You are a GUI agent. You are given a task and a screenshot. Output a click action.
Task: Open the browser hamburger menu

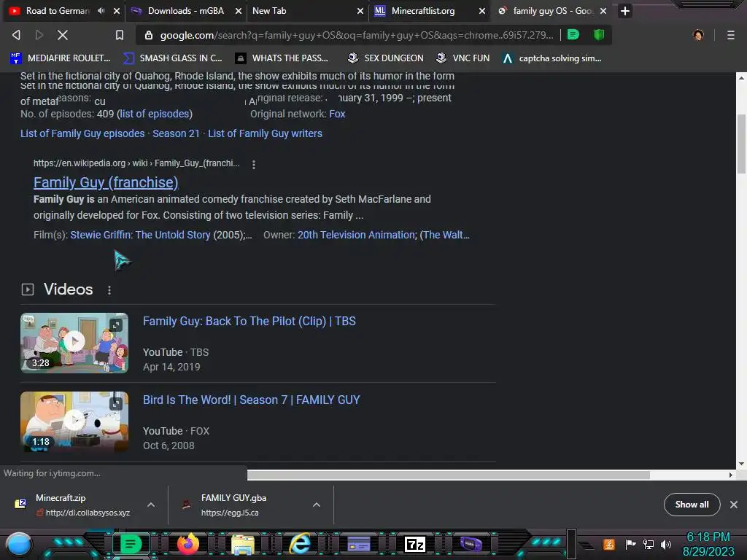tap(730, 35)
